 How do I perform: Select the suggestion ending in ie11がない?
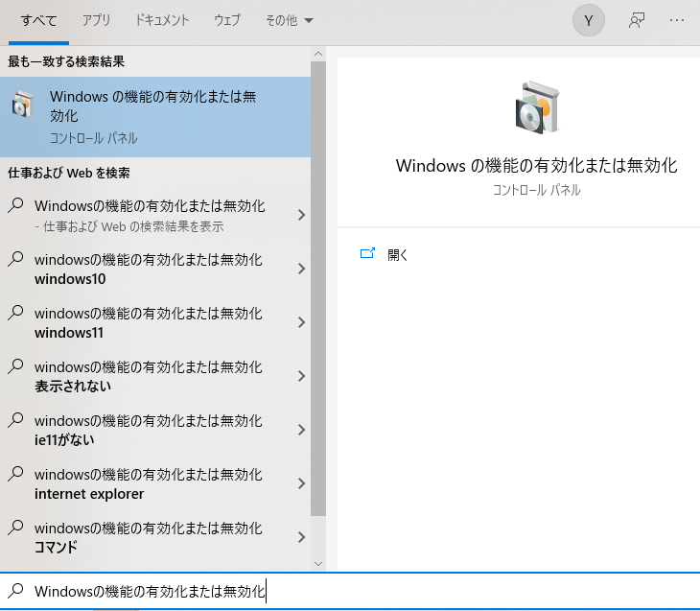pyautogui.click(x=155, y=430)
